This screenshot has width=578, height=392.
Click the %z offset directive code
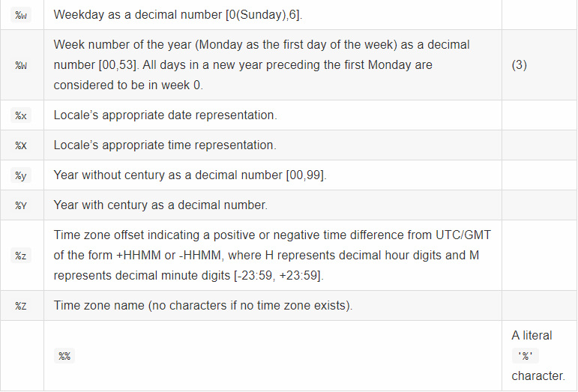coord(21,256)
